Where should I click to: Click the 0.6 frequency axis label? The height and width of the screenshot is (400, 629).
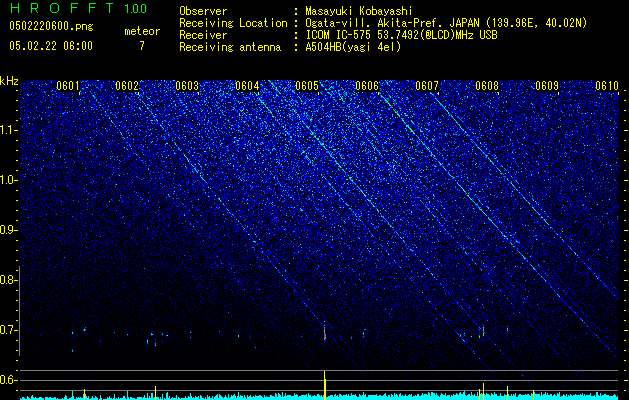pos(7,380)
